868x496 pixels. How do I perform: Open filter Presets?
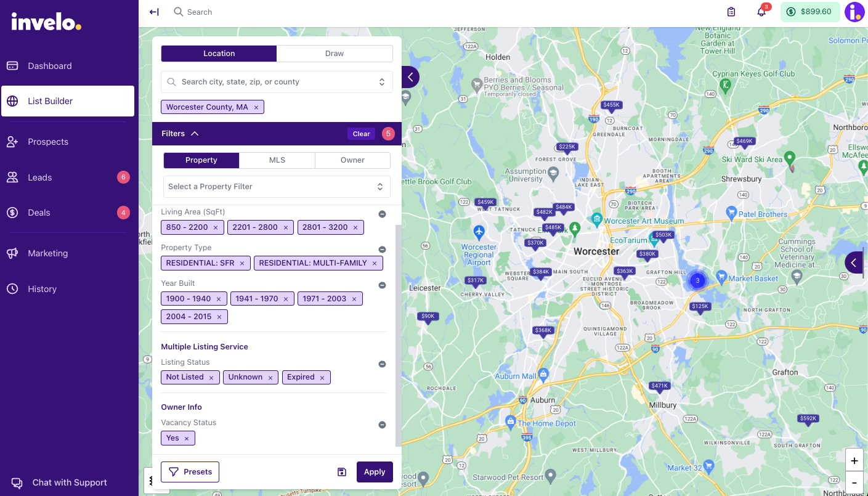point(190,472)
